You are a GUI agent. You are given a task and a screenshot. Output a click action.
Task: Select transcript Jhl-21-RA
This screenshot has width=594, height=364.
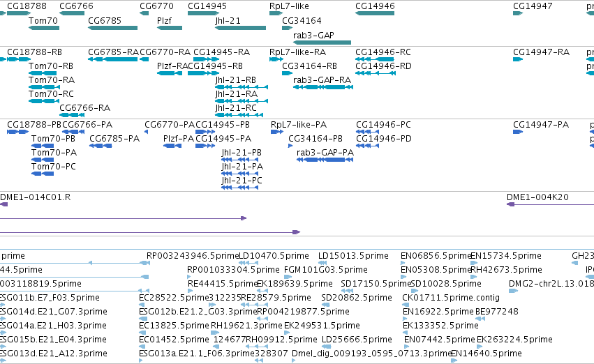pos(242,101)
